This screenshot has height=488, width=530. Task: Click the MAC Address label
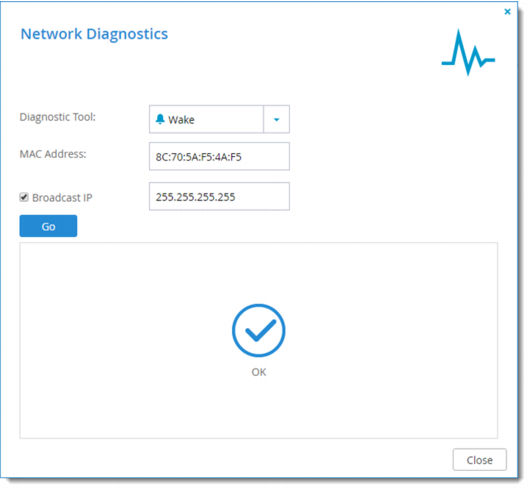(x=53, y=154)
